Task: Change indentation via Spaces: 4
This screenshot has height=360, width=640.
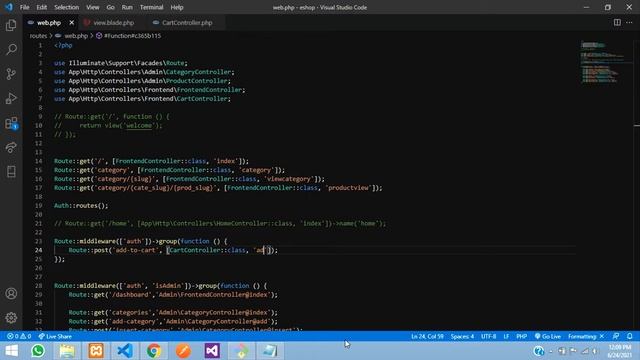Action: pyautogui.click(x=462, y=336)
